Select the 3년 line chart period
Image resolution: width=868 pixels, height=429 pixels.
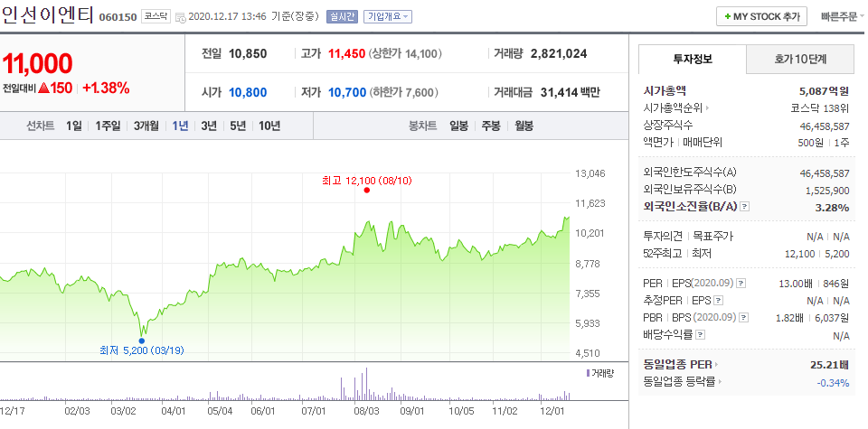pos(209,126)
